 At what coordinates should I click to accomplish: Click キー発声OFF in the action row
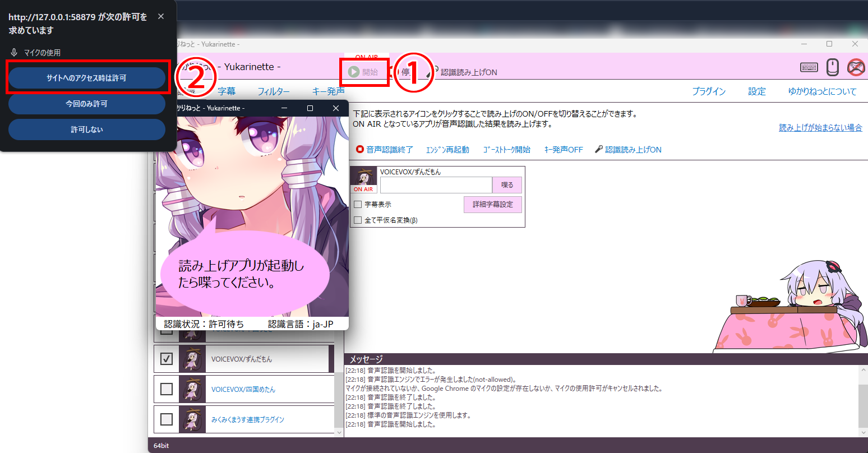(564, 150)
